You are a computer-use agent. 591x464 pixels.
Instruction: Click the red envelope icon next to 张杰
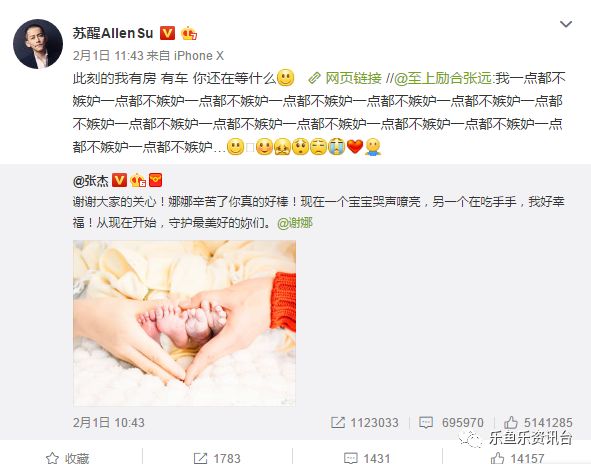coord(156,180)
